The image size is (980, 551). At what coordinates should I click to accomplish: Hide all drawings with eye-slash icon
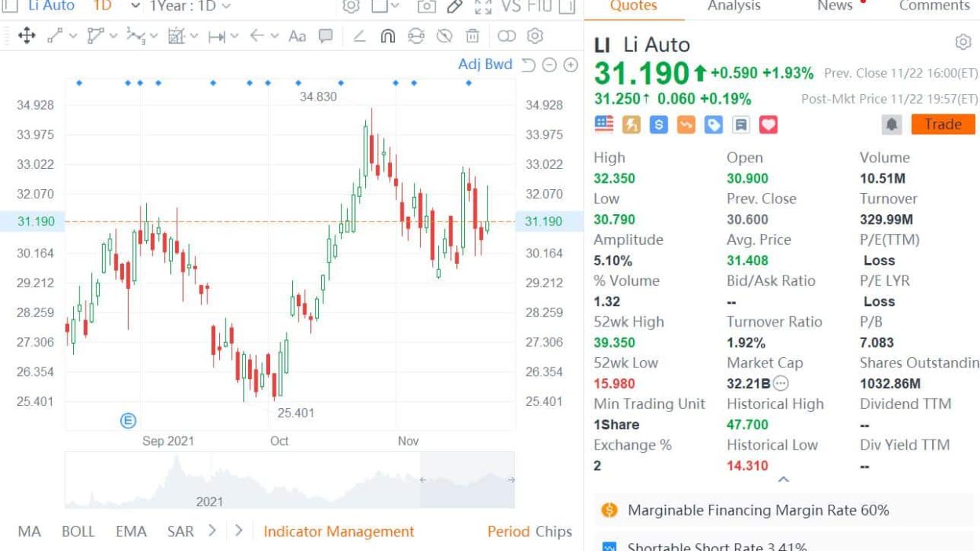(444, 36)
